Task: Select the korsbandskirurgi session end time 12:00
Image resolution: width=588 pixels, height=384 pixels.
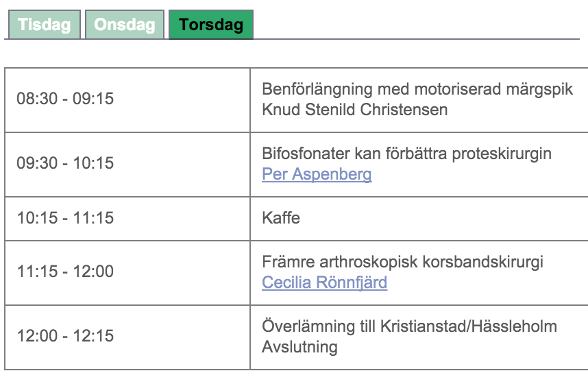Action: pos(93,272)
